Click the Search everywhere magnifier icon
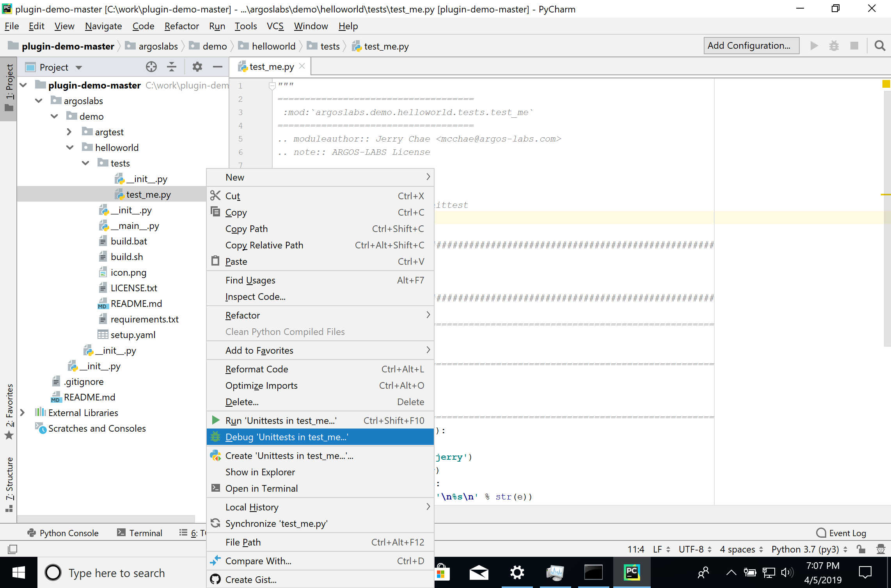This screenshot has width=891, height=588. [x=880, y=45]
